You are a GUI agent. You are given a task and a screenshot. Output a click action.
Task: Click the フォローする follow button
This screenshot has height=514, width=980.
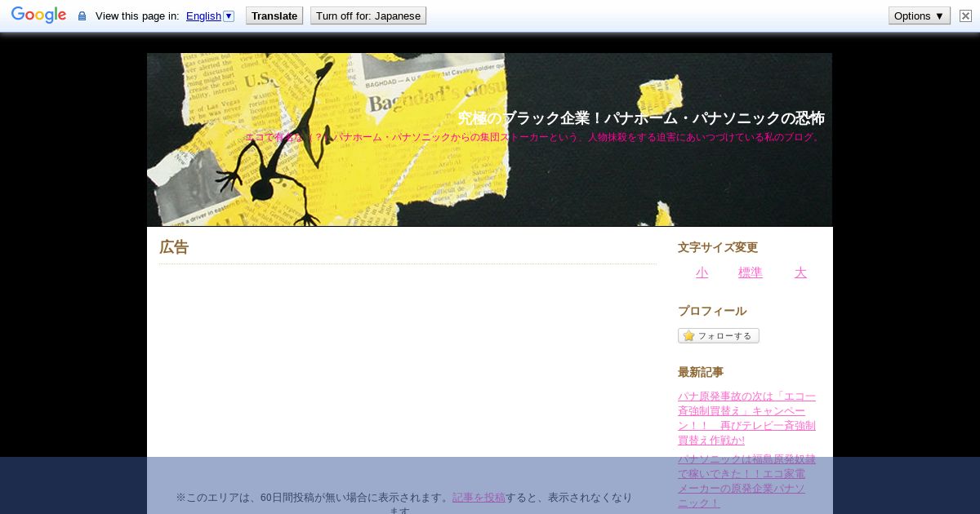click(719, 335)
